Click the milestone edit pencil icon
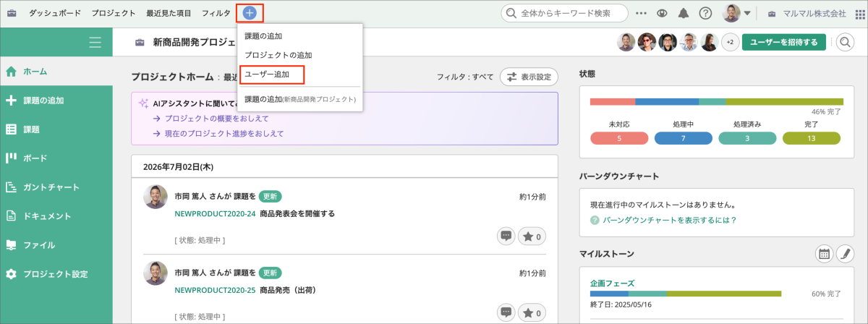Screen dimensions: 868x324 tap(845, 254)
